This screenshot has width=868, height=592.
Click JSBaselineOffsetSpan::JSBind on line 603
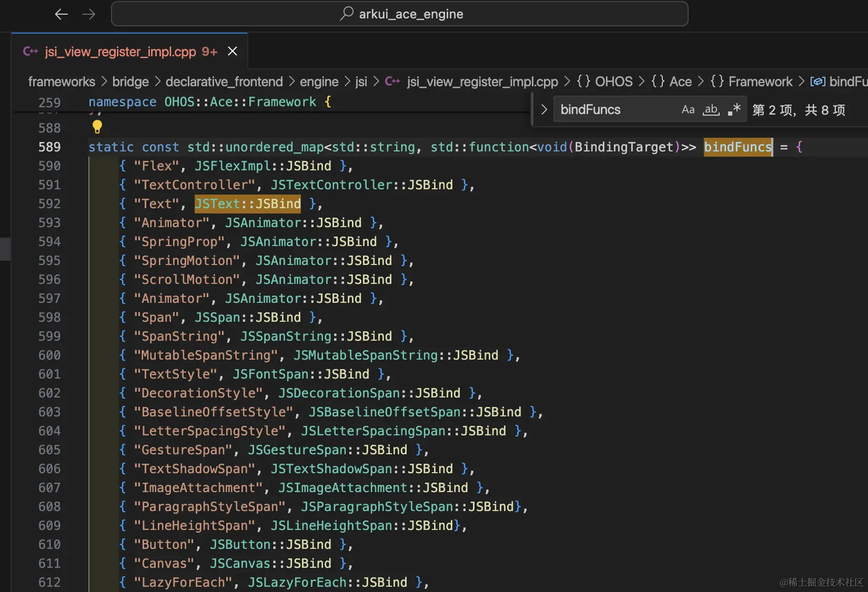pos(415,412)
